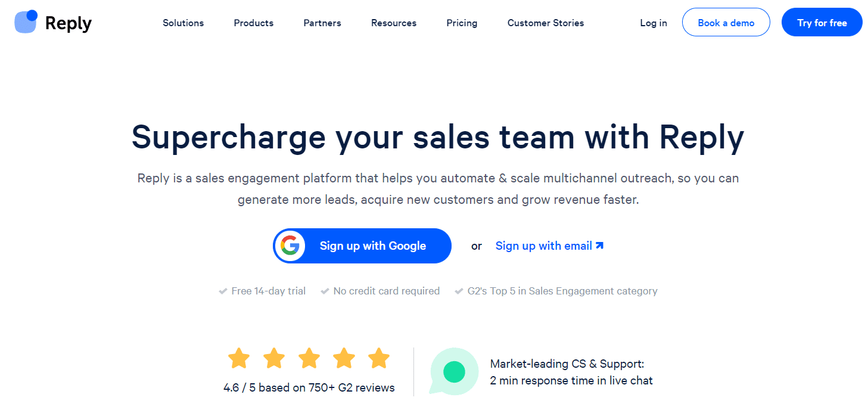
Task: Click the first yellow rating star
Action: pyautogui.click(x=239, y=358)
